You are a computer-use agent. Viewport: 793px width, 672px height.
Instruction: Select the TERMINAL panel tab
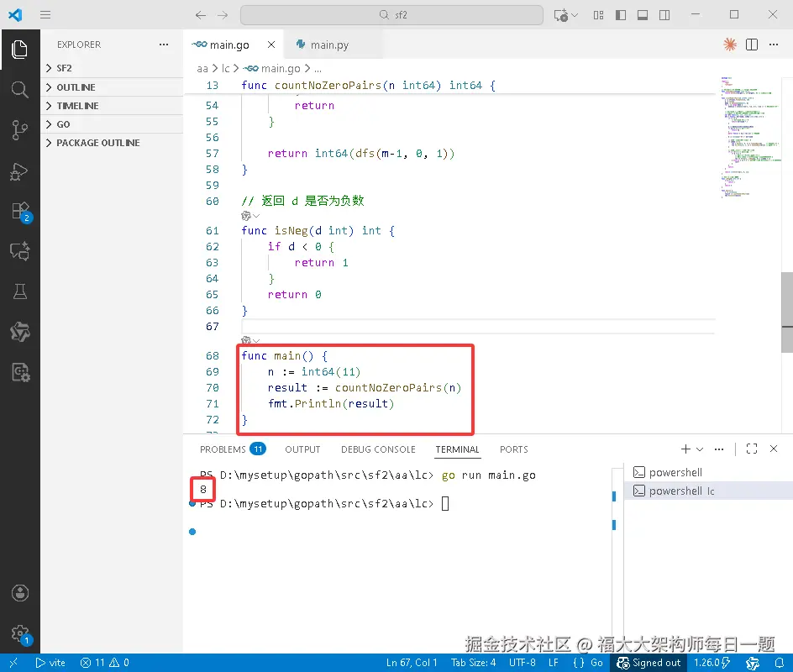point(457,449)
